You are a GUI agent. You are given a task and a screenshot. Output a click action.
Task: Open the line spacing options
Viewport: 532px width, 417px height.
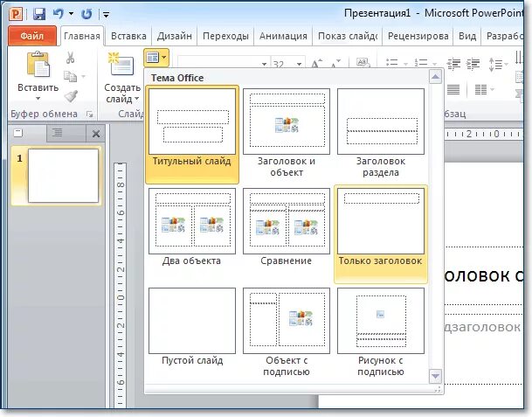click(498, 64)
